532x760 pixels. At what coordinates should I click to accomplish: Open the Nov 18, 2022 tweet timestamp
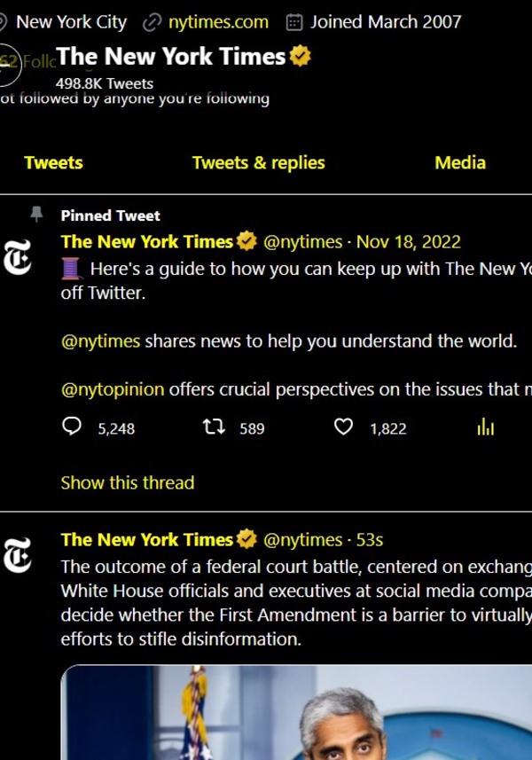tap(408, 242)
